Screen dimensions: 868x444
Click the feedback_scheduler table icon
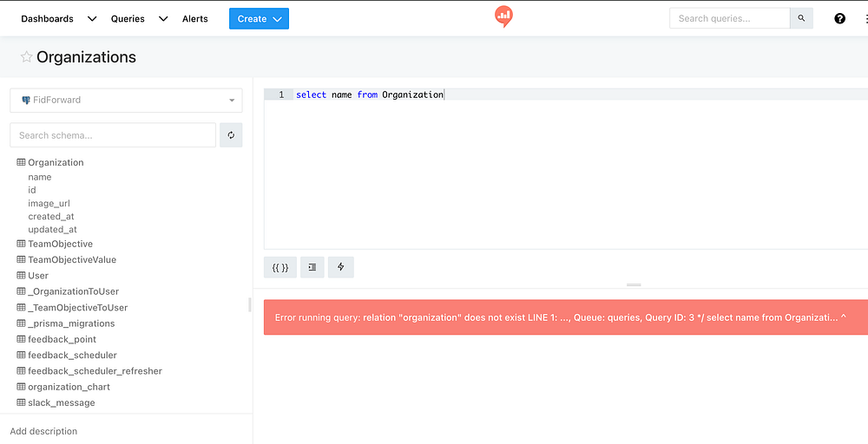21,355
